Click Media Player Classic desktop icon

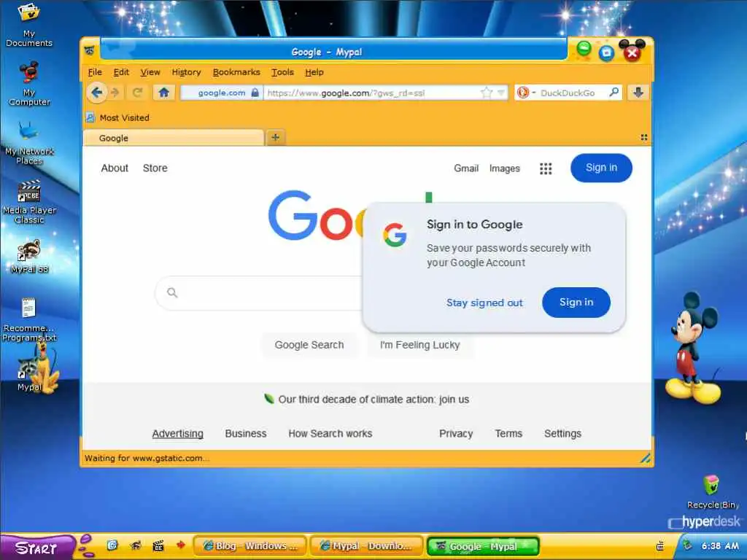(29, 201)
